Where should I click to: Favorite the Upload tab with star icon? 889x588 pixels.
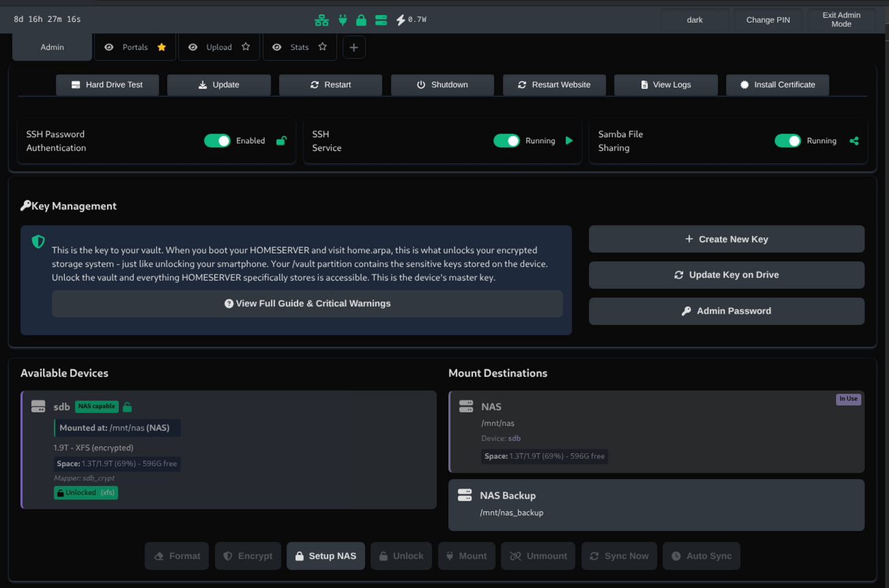(x=246, y=47)
